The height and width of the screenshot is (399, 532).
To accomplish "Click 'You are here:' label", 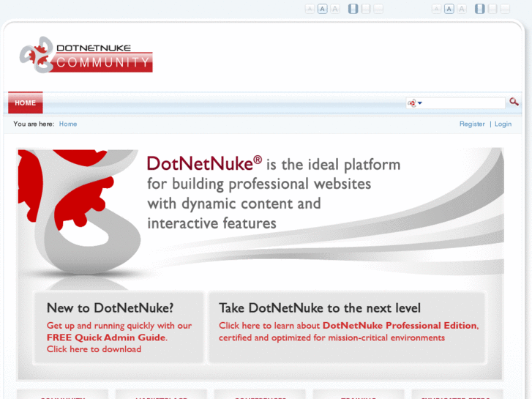I will pos(34,124).
